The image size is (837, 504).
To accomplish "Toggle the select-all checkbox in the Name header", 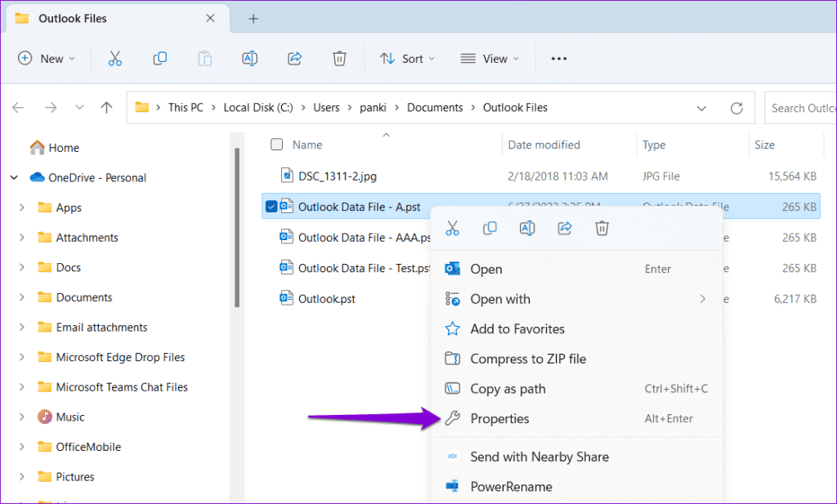I will [x=276, y=145].
